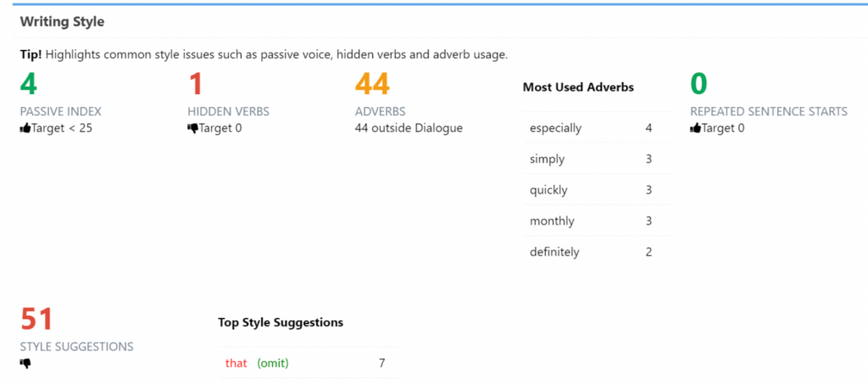Click the Writing Style section header
Image resolution: width=868 pixels, height=385 pixels.
62,22
